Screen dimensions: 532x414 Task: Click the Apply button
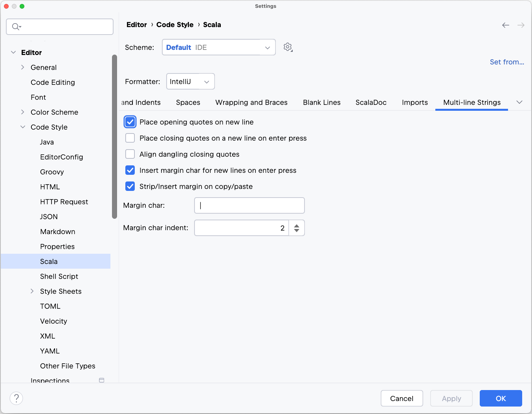pos(451,398)
